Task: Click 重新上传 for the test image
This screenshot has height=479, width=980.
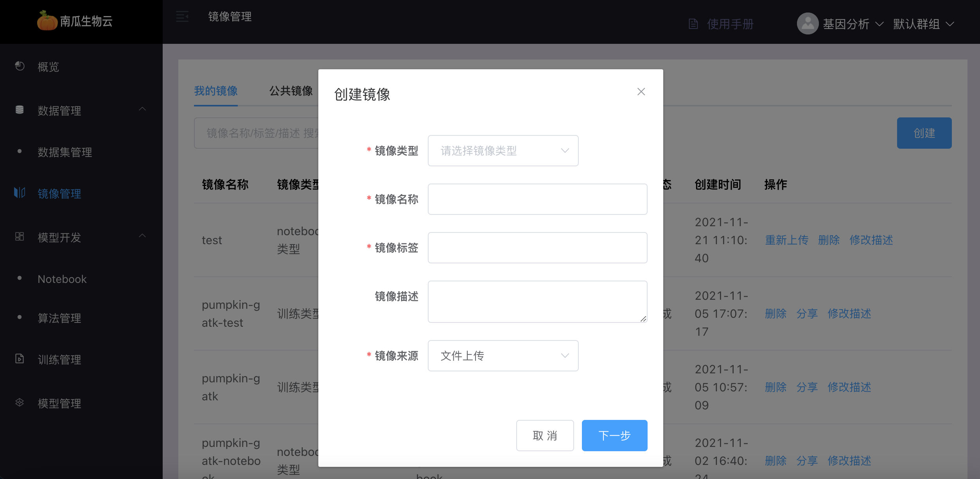Action: (786, 240)
